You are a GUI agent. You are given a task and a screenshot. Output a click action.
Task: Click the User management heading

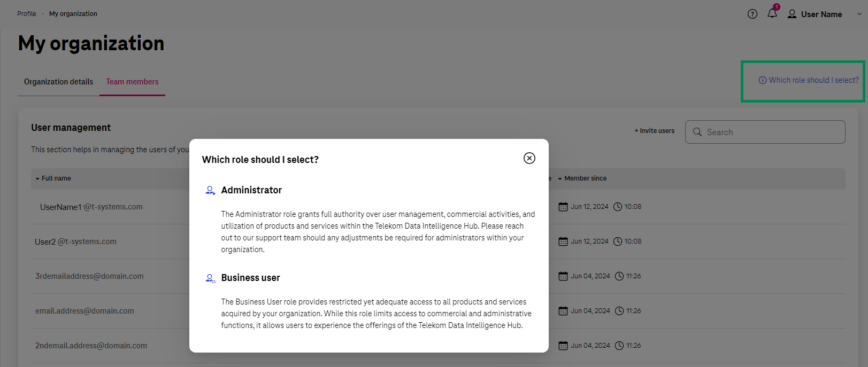click(x=71, y=128)
